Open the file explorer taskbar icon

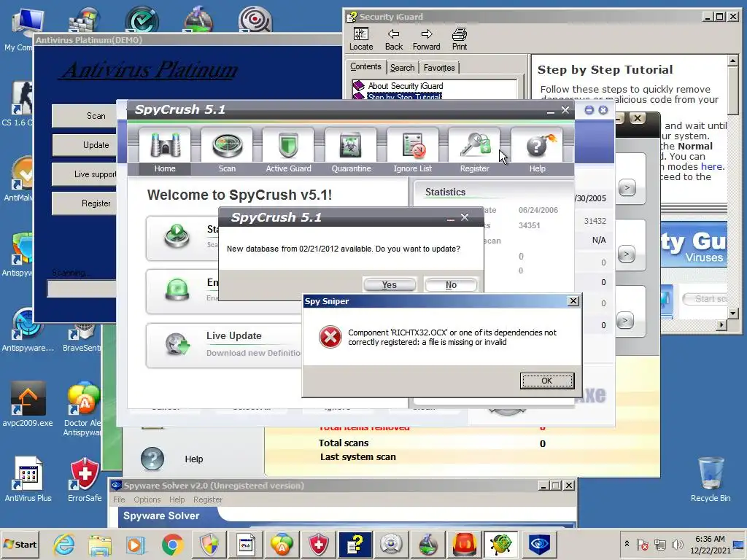100,544
